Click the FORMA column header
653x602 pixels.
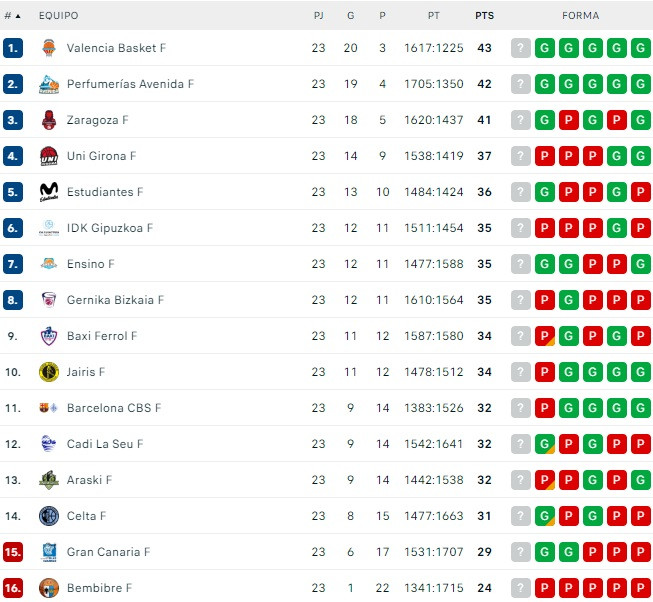[581, 16]
